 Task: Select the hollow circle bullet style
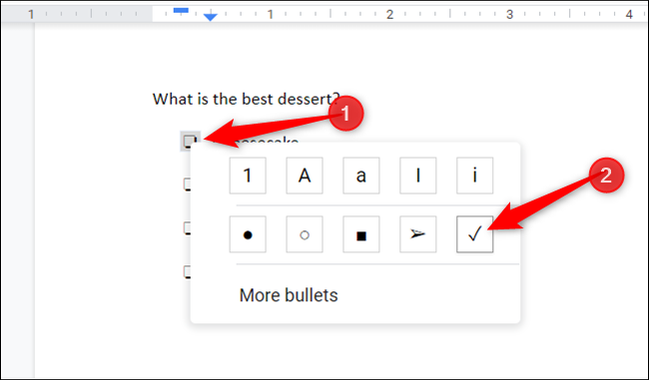point(304,234)
